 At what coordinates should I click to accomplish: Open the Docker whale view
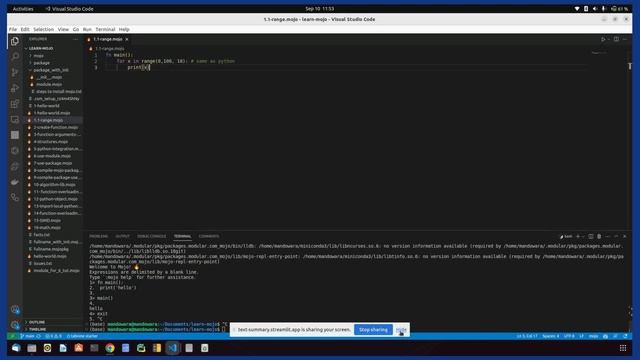click(x=15, y=182)
